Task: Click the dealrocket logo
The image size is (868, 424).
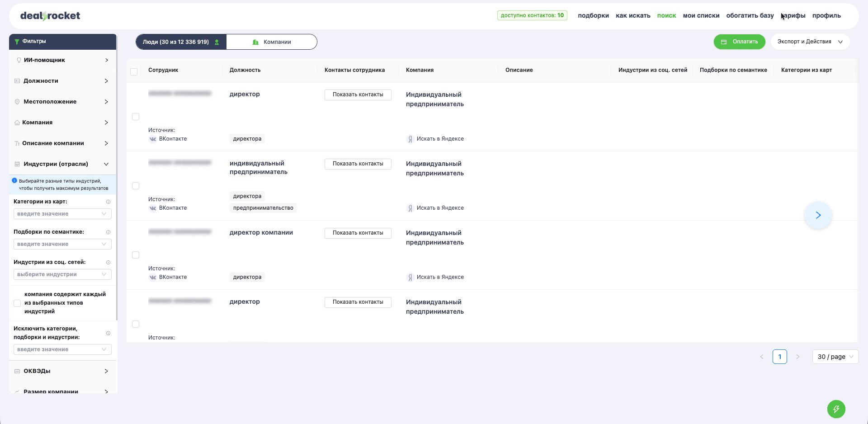Action: pos(50,16)
